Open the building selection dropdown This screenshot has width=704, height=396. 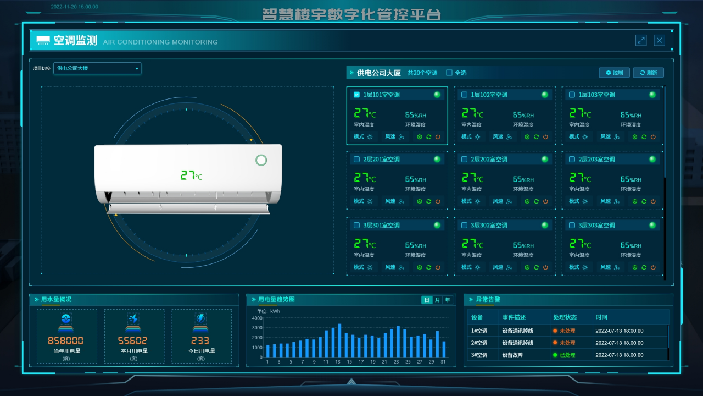point(97,68)
